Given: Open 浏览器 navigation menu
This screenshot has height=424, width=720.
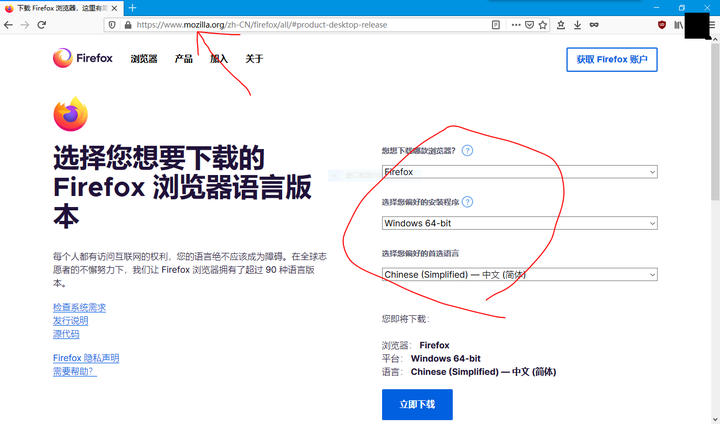Looking at the screenshot, I should tap(144, 59).
